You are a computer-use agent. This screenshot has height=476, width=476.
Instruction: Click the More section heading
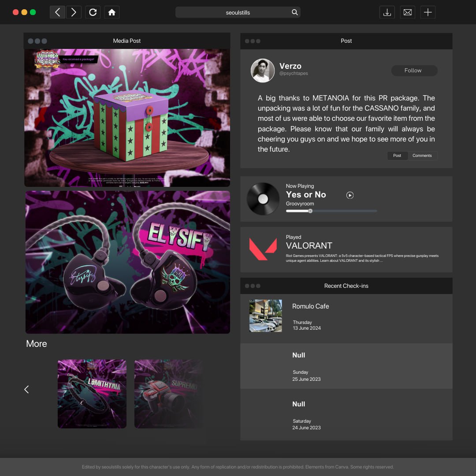[37, 344]
